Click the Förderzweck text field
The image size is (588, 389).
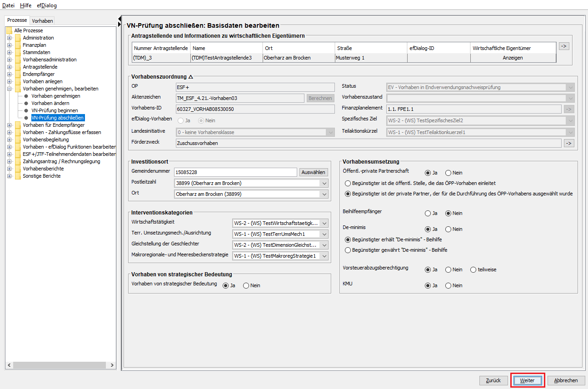(369, 143)
